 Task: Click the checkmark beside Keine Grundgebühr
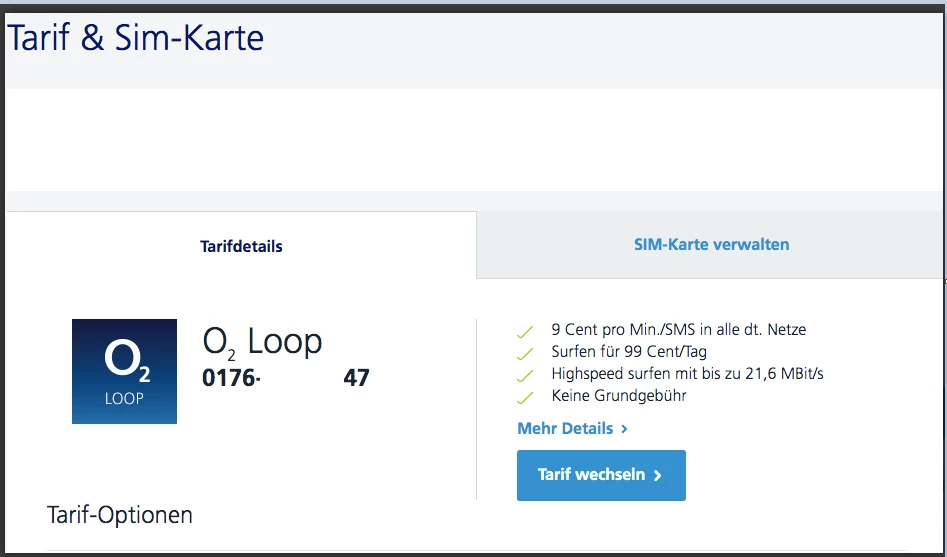524,397
